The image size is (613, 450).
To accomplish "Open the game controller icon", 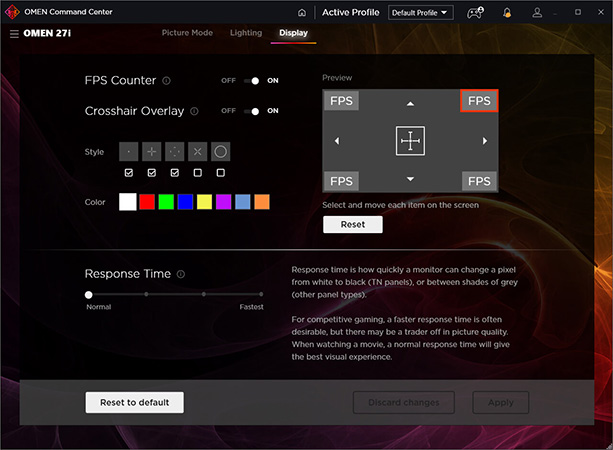I will click(x=475, y=12).
